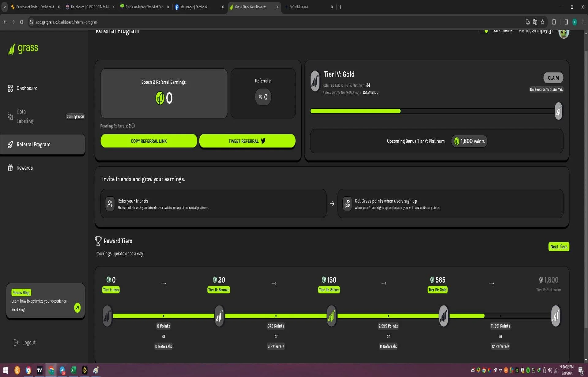Click the green tier progress bar
The height and width of the screenshot is (377, 588).
click(x=355, y=111)
